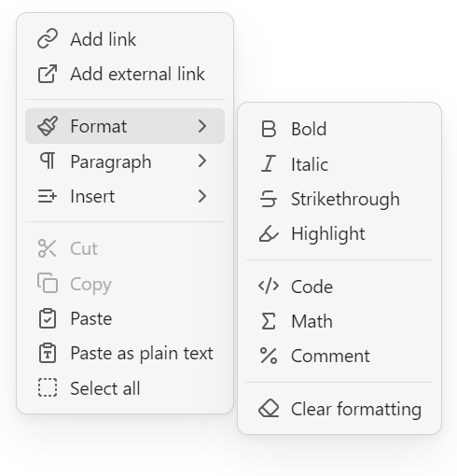The image size is (457, 476).
Task: Click the Code angle brackets icon
Action: [269, 287]
